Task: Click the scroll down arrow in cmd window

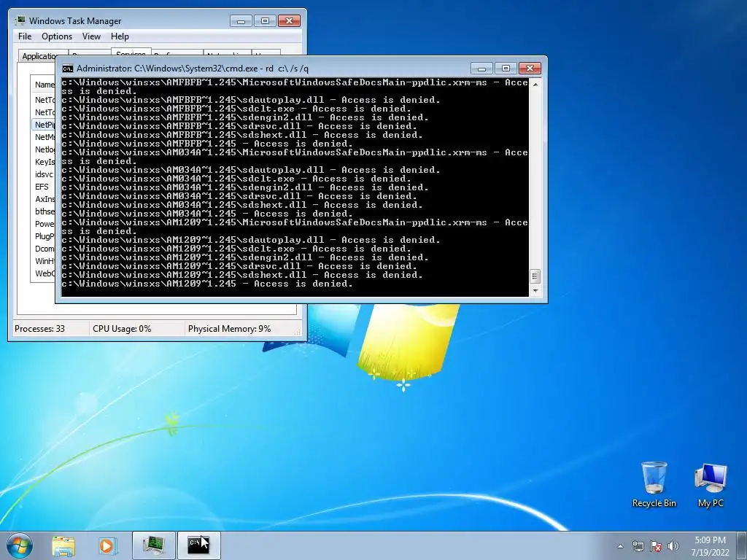Action: pos(535,290)
